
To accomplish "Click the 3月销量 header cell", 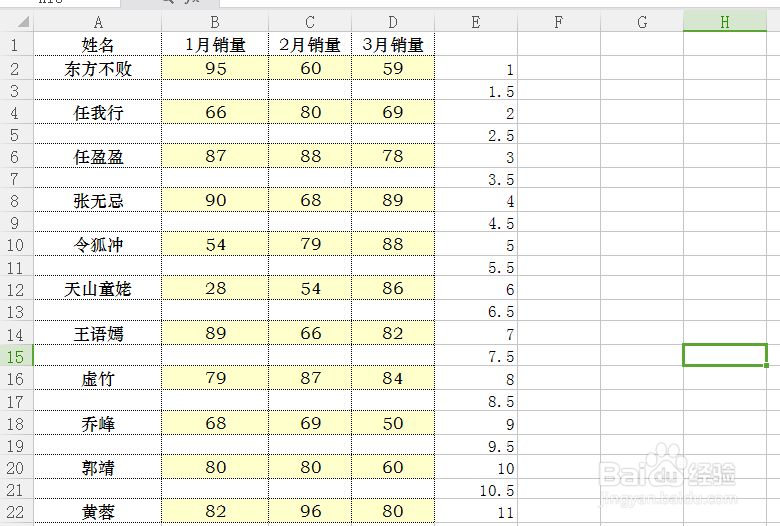I will click(x=393, y=44).
